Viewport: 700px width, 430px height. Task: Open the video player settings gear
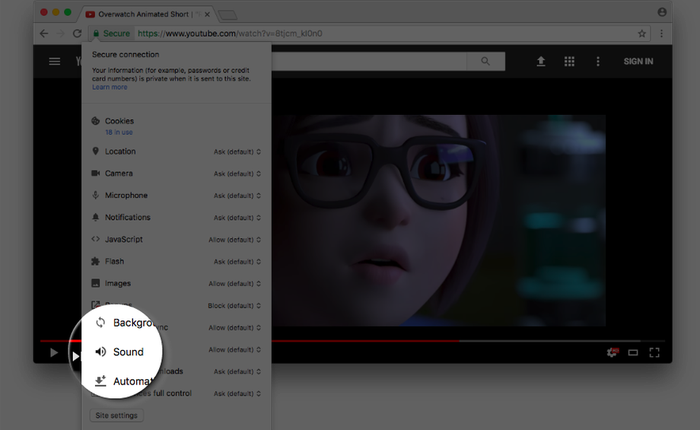[612, 353]
